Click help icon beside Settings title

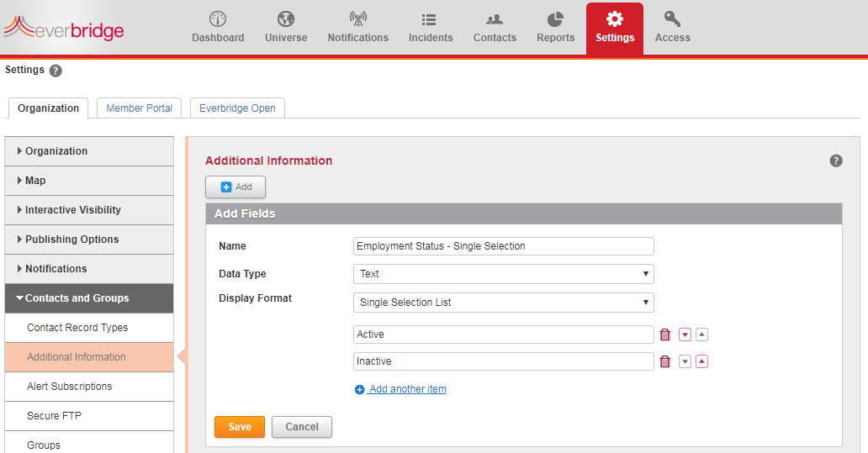tap(56, 71)
